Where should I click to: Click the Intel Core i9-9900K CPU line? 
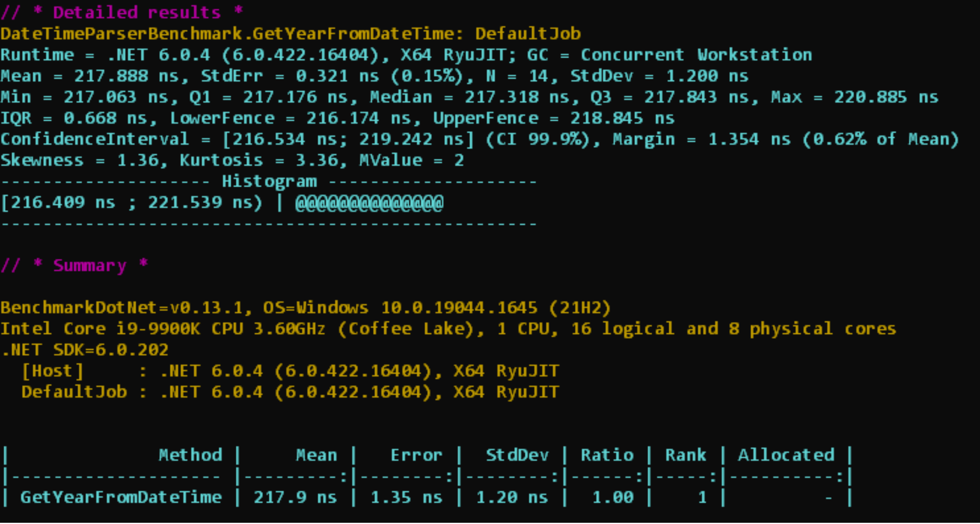(448, 329)
